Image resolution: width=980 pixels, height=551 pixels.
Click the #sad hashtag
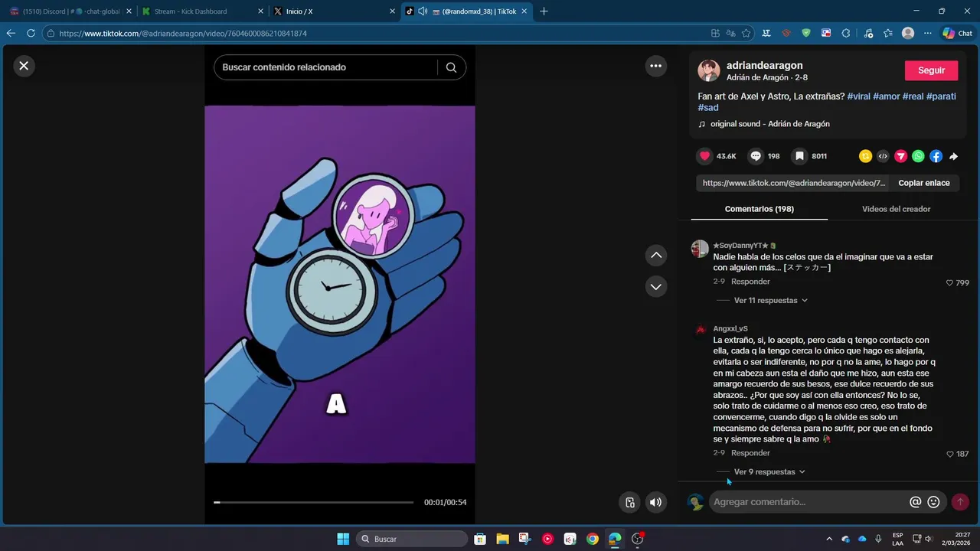point(708,108)
